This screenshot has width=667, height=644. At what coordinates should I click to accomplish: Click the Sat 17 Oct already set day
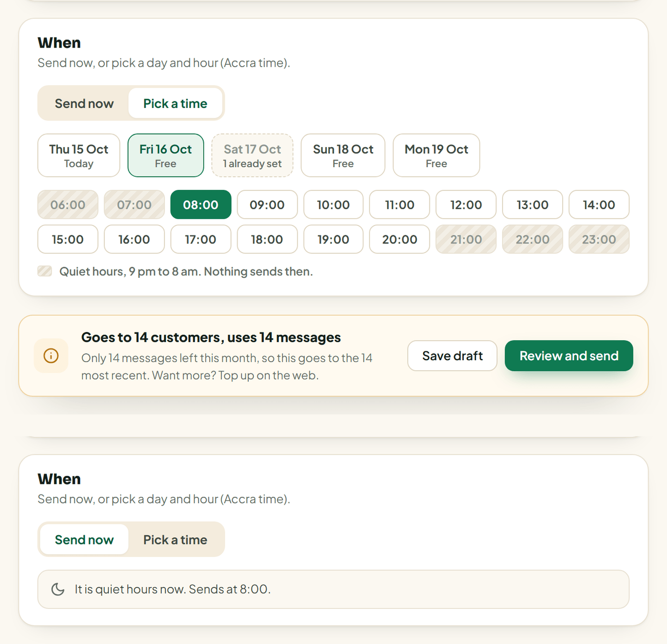point(252,156)
